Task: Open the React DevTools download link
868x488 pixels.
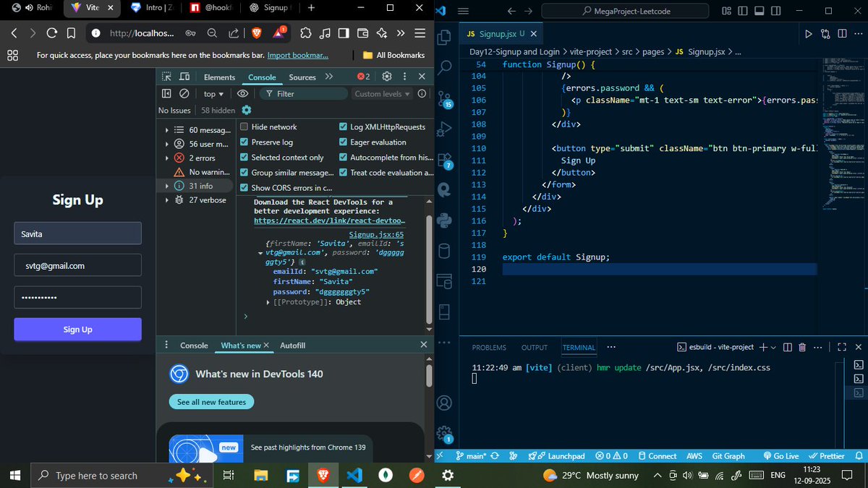Action: click(330, 220)
